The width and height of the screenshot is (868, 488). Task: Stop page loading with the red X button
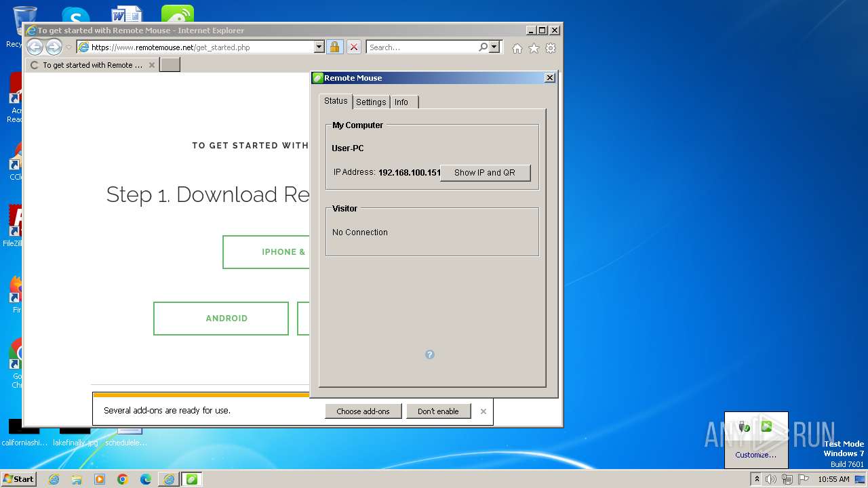click(x=354, y=47)
